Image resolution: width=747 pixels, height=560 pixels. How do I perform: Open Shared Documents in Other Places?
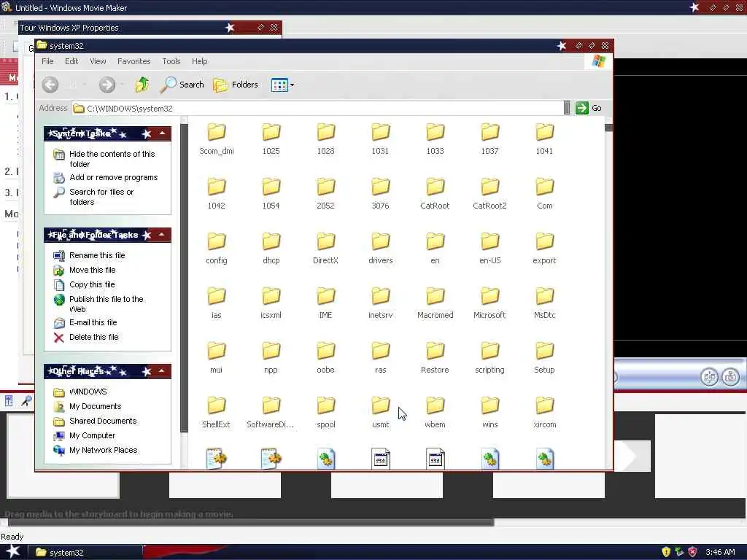pos(103,421)
